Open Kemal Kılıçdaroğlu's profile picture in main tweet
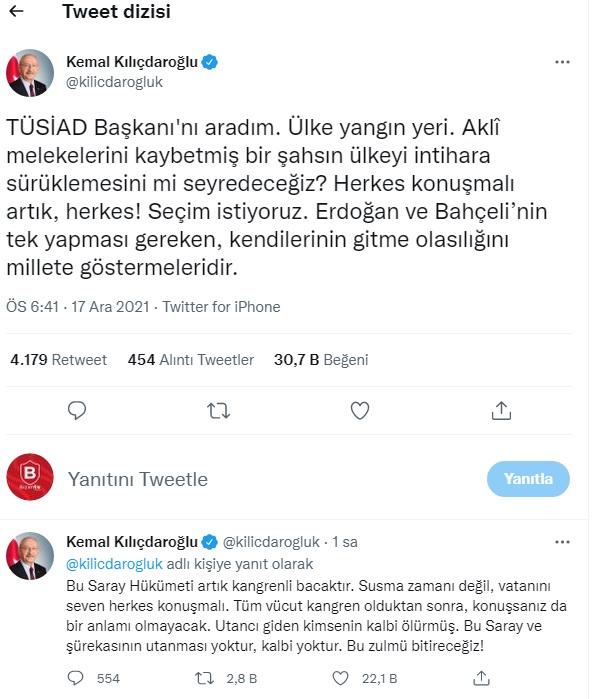Viewport: 613px width, 699px height. pyautogui.click(x=31, y=72)
